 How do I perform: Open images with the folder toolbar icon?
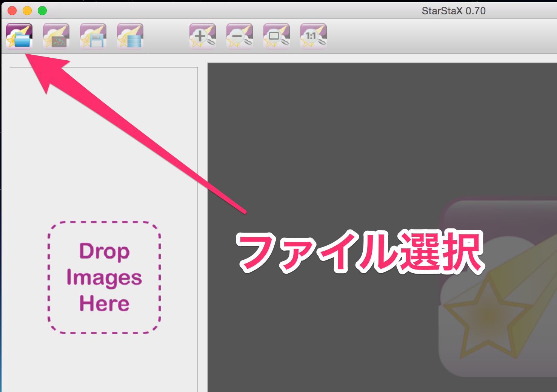[x=19, y=36]
